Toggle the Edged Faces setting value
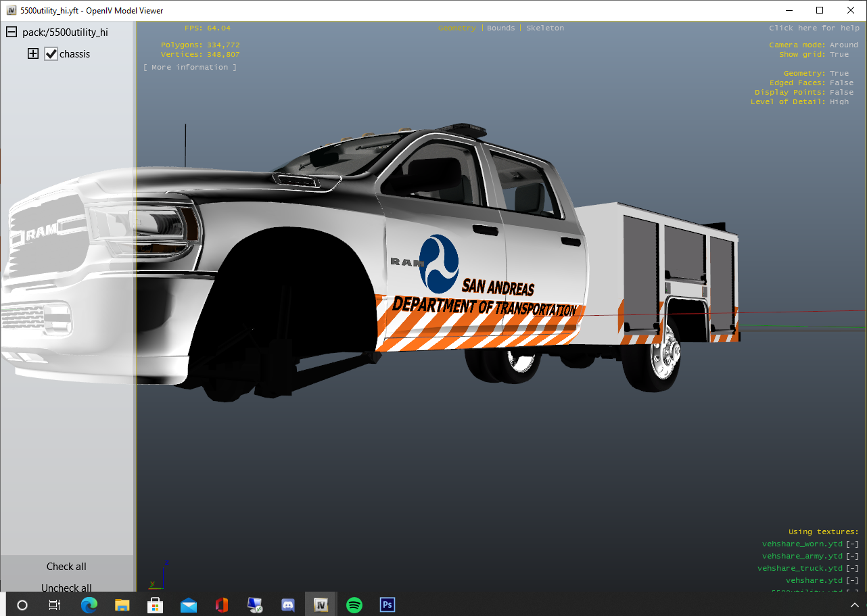 841,83
